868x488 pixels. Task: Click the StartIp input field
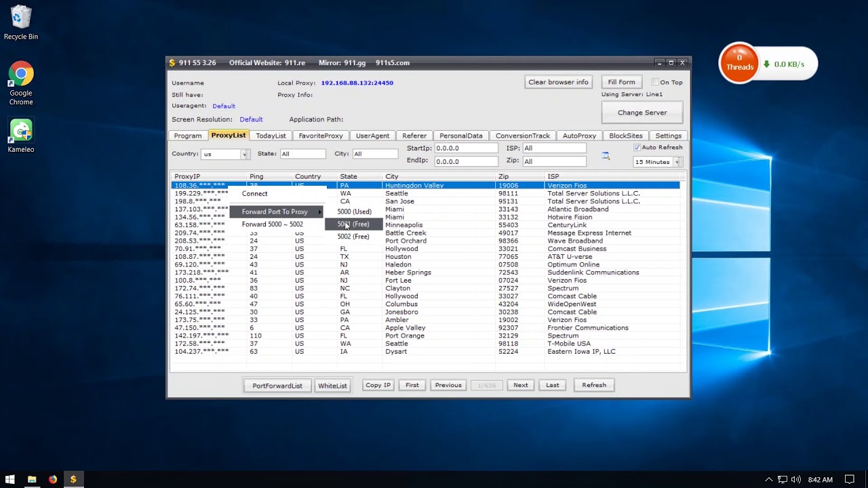tap(466, 148)
